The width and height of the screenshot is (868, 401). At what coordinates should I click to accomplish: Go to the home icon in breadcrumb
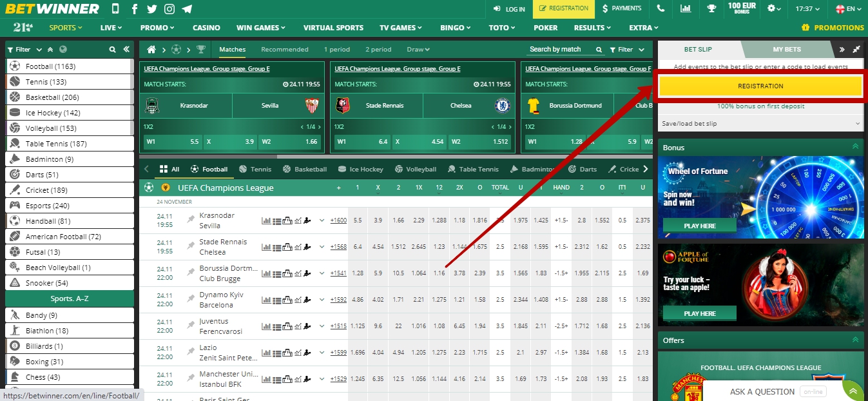click(152, 50)
